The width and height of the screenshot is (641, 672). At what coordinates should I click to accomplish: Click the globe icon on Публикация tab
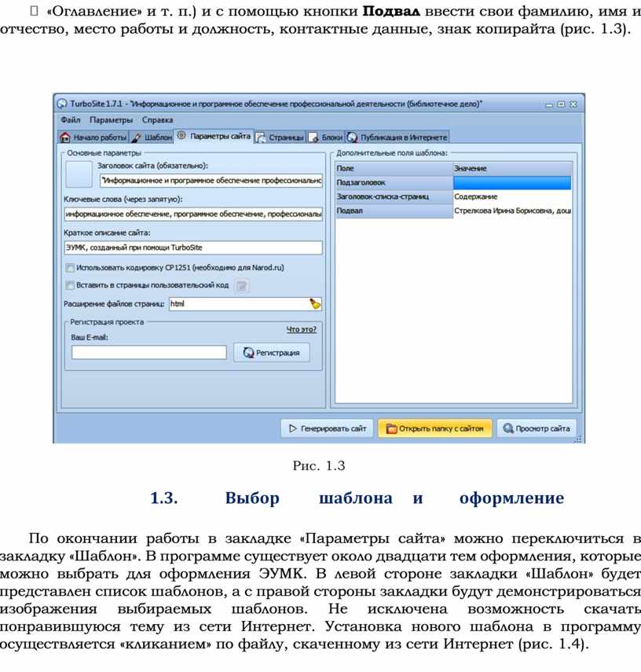[352, 138]
